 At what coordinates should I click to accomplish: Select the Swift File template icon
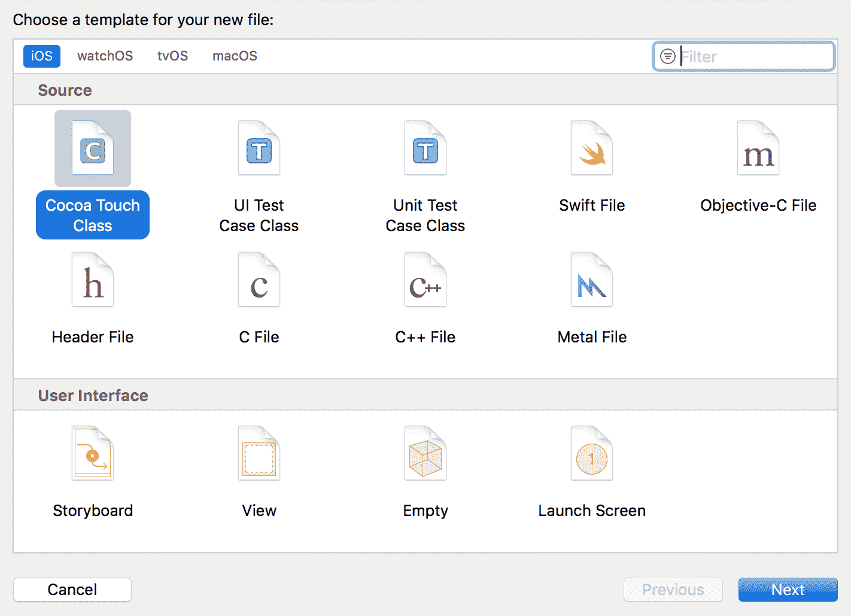592,148
